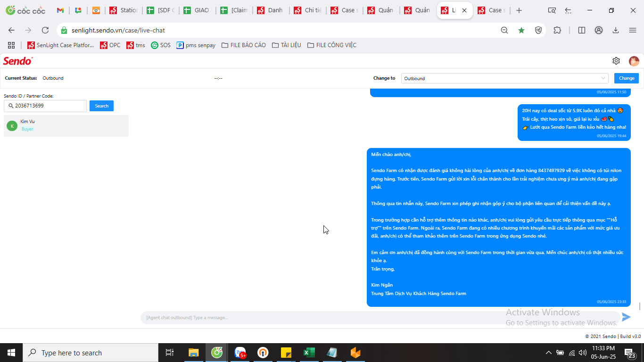This screenshot has width=644, height=362.
Task: Expand the Change to Outbound dropdown
Action: [505, 78]
